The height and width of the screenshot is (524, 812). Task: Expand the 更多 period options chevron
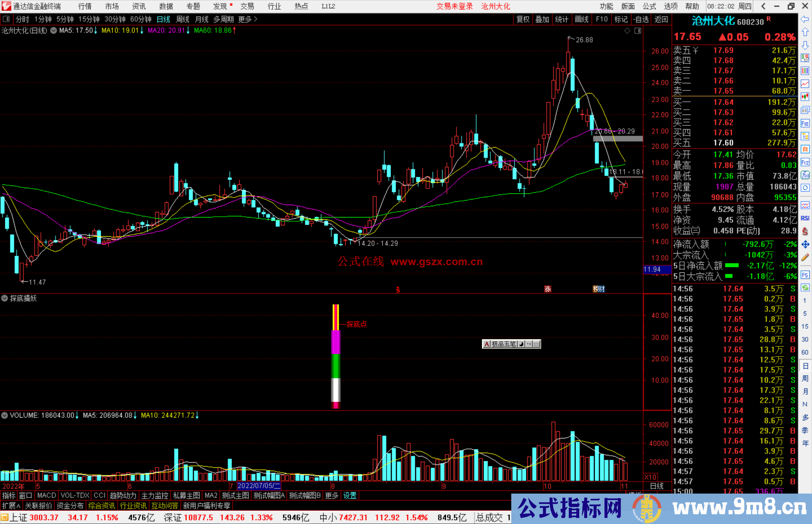[x=256, y=19]
